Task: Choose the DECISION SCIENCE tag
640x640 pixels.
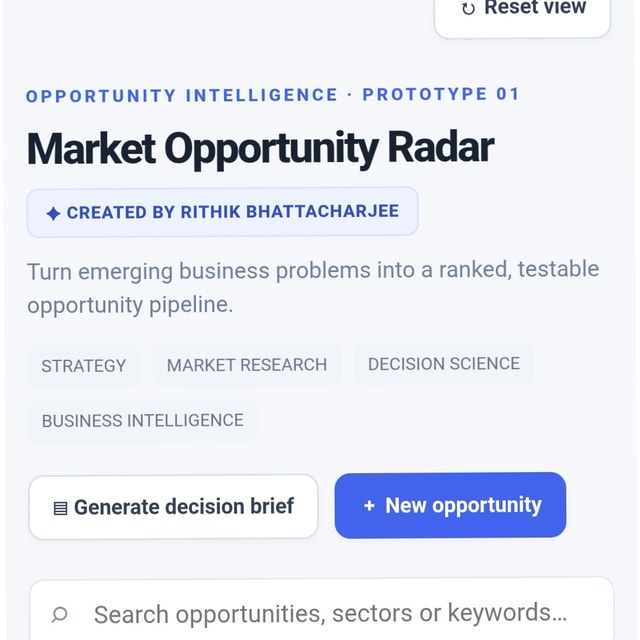Action: click(444, 364)
